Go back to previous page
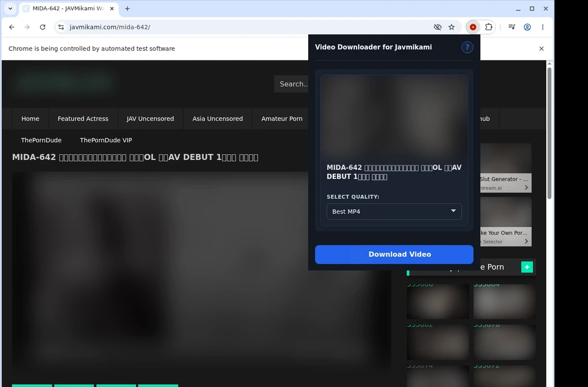This screenshot has height=387, width=588. (12, 27)
